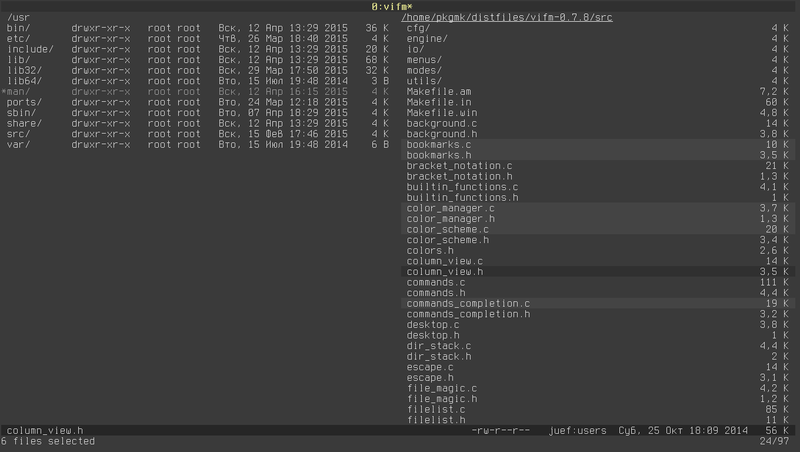Open the menus/ folder
This screenshot has width=800, height=452.
[x=598, y=60]
